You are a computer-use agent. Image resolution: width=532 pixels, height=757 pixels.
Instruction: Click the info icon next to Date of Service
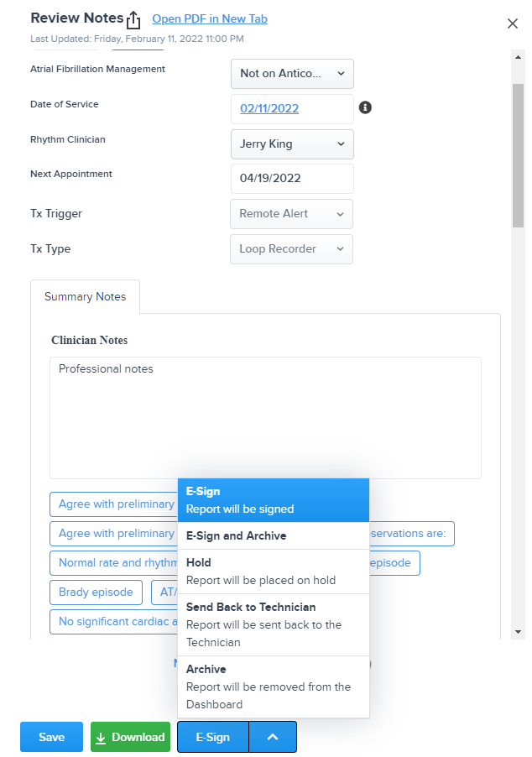click(365, 107)
